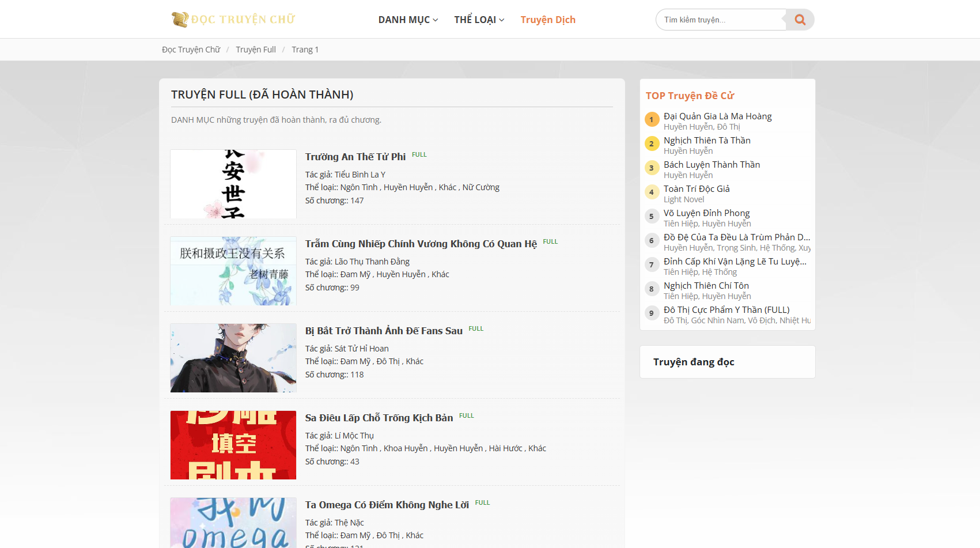The height and width of the screenshot is (548, 980).
Task: Click the Đọc Truyện Chữ scroll logo
Action: tap(233, 20)
